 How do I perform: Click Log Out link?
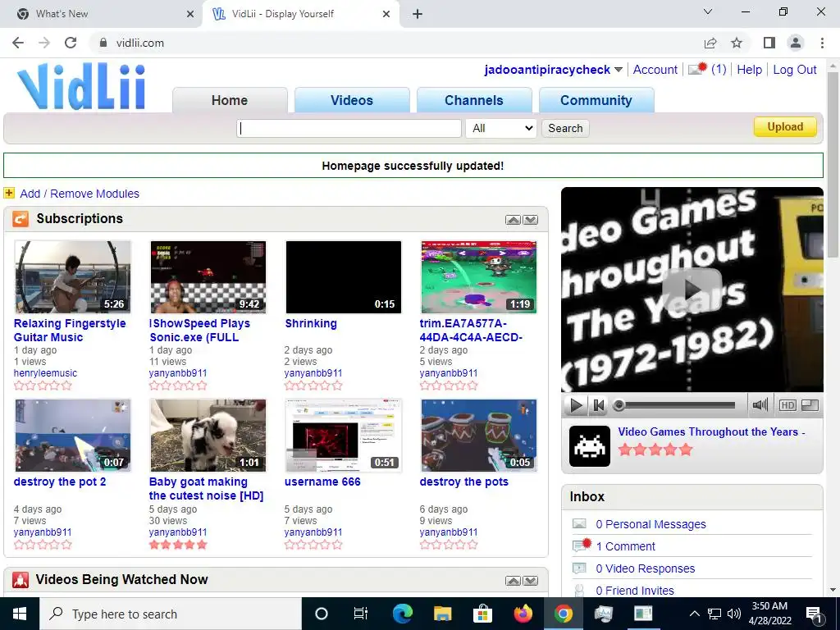click(794, 70)
